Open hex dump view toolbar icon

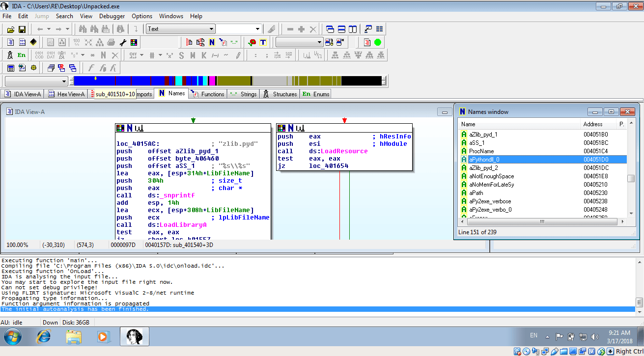(x=22, y=42)
